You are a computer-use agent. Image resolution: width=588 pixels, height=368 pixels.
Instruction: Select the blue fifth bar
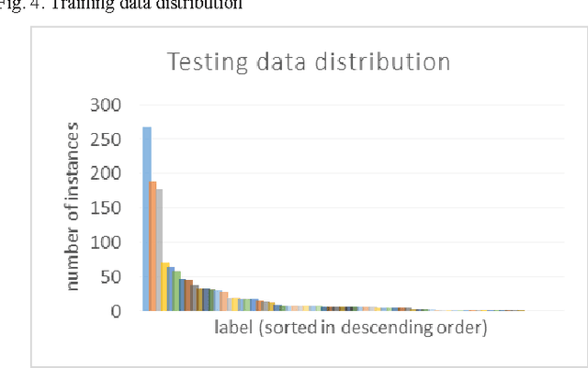[171, 289]
